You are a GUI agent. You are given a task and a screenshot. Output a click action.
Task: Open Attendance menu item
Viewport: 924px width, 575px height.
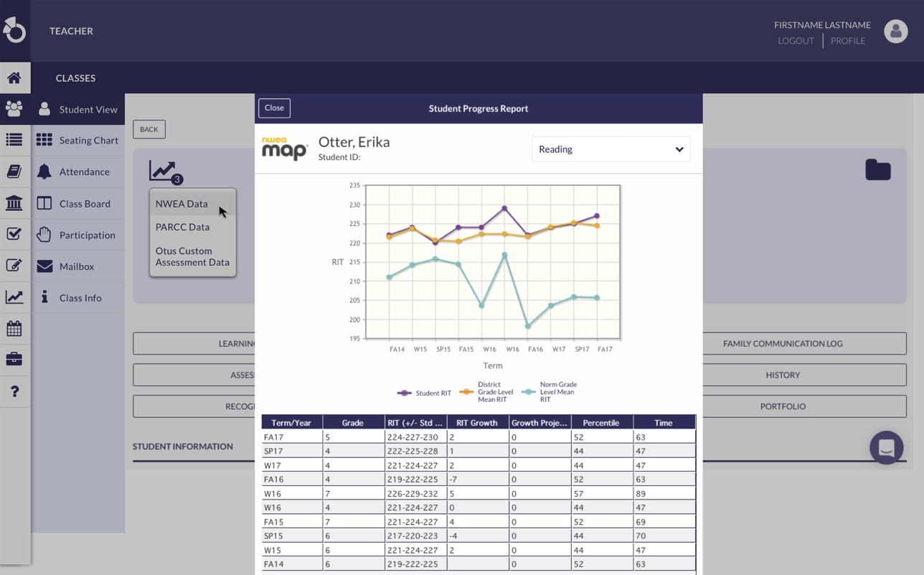(x=78, y=172)
